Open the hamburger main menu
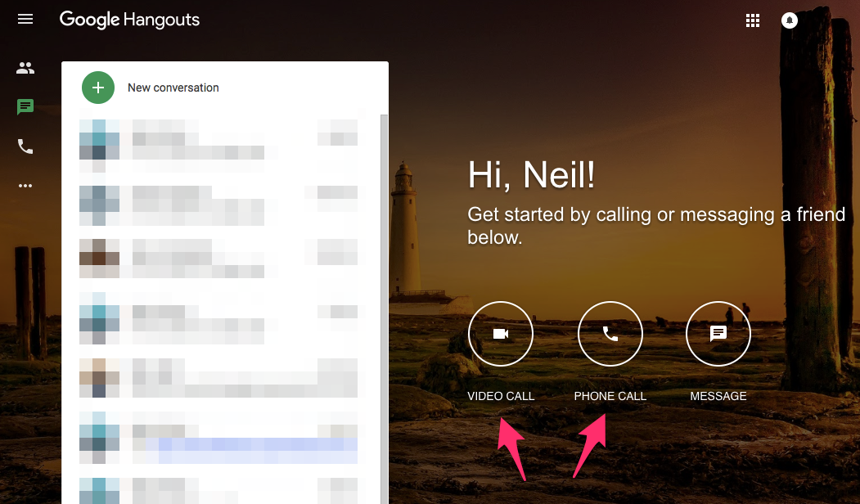860x504 pixels. click(x=25, y=20)
